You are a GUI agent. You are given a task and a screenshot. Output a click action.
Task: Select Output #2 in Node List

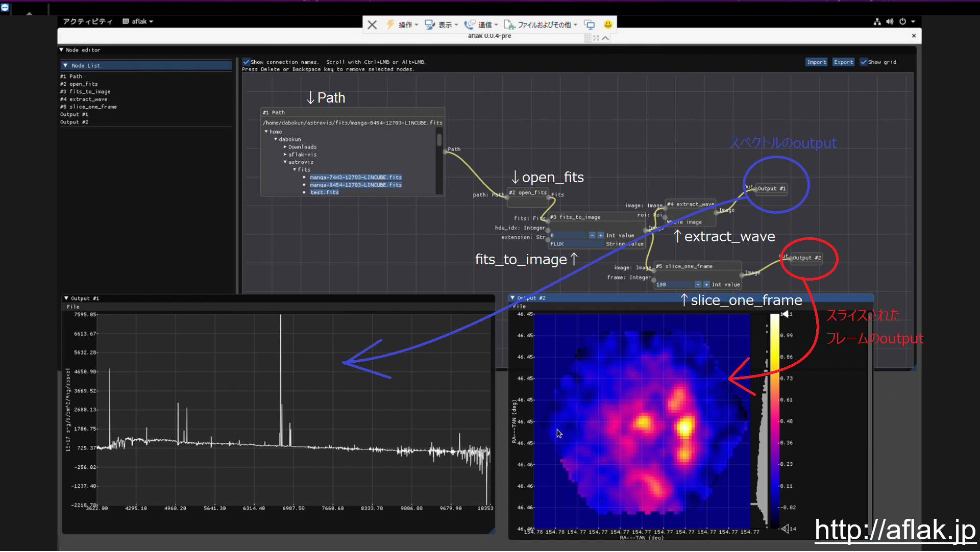(x=74, y=122)
